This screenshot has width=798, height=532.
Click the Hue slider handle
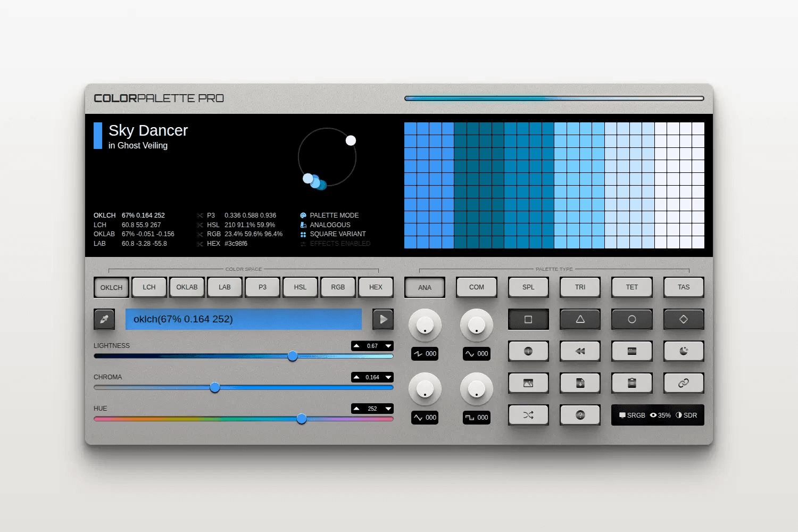pos(302,419)
